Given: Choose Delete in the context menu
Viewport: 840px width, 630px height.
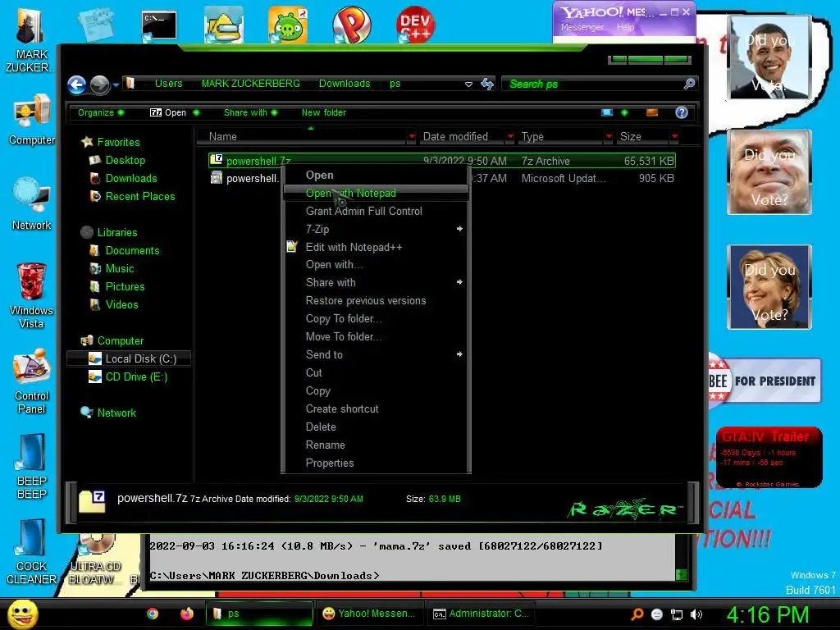Looking at the screenshot, I should (x=376, y=427).
